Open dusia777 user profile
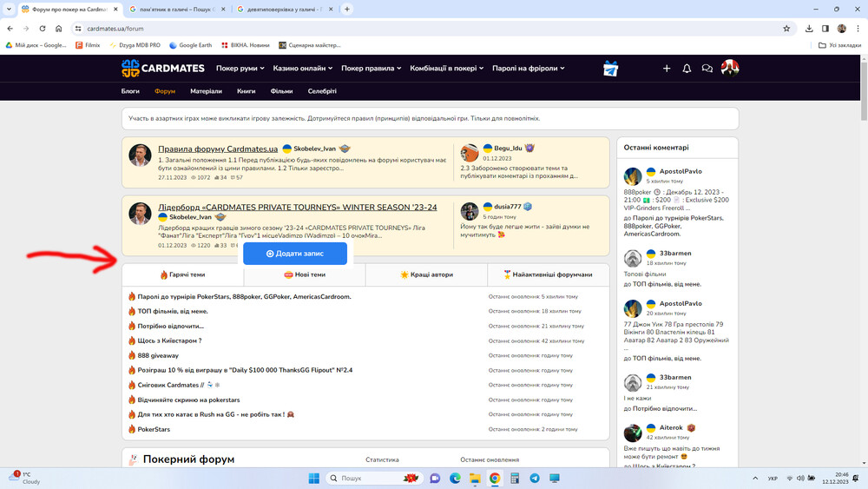 [508, 207]
